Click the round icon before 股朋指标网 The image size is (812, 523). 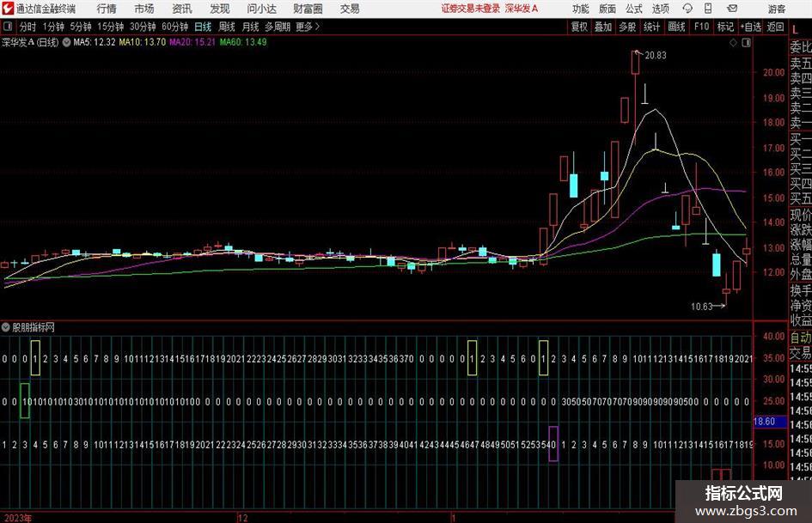(x=6, y=327)
